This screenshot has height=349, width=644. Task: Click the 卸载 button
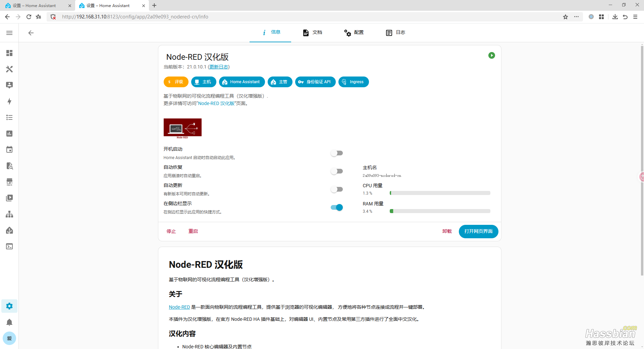(x=447, y=231)
